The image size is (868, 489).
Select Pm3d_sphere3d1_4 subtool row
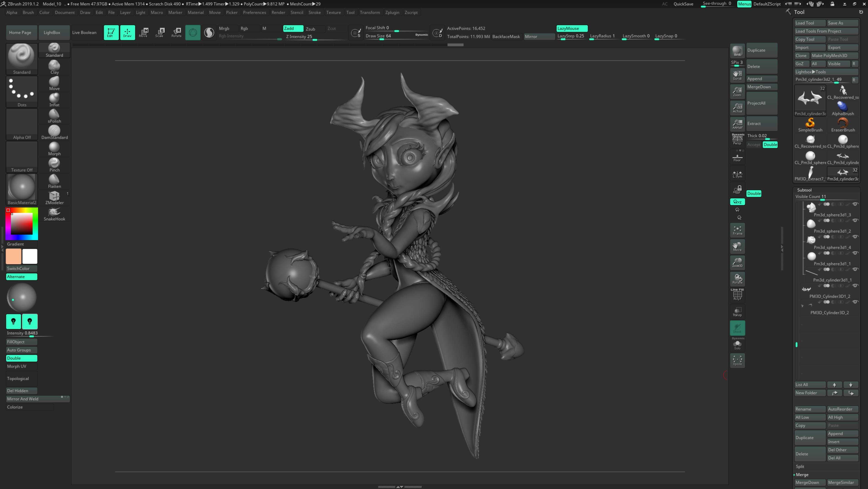[829, 242]
